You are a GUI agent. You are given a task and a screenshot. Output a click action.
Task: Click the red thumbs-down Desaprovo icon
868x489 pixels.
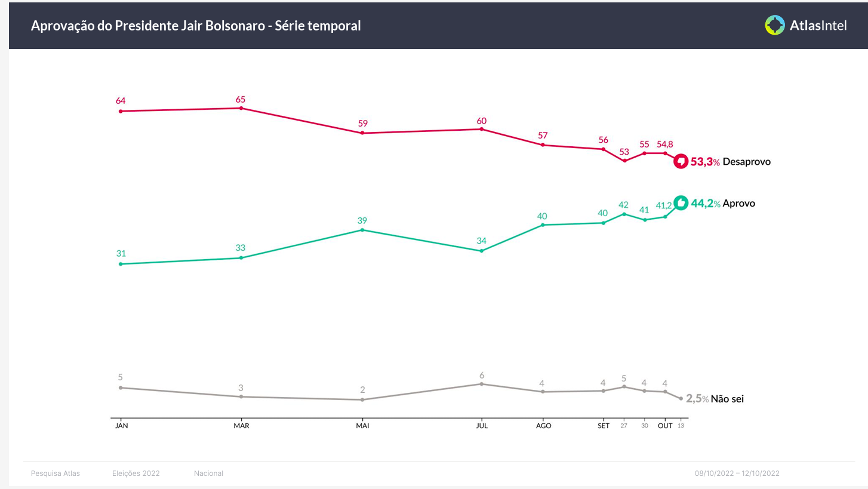click(681, 161)
